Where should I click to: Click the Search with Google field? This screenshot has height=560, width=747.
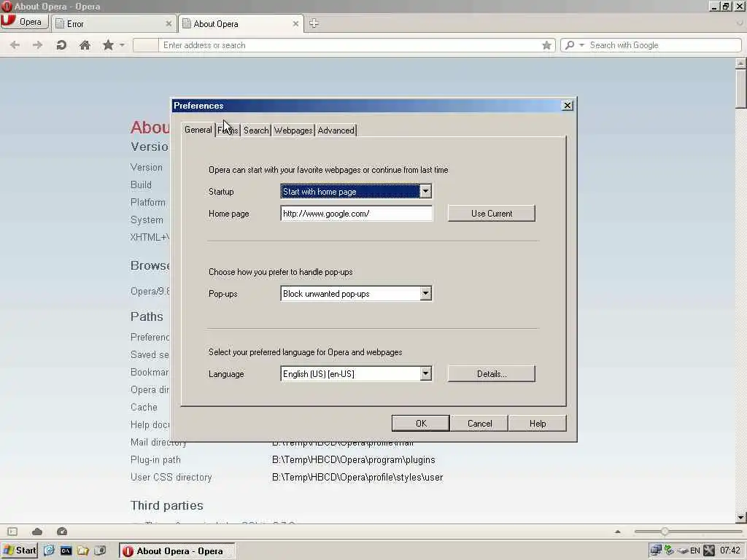[664, 45]
